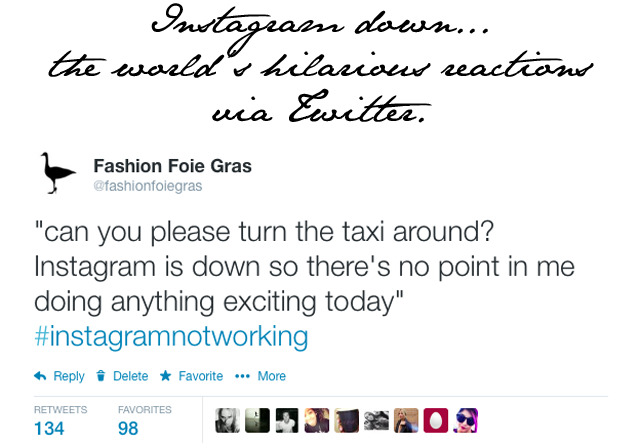Click the trash can delete icon
This screenshot has width=640, height=443.
(100, 376)
